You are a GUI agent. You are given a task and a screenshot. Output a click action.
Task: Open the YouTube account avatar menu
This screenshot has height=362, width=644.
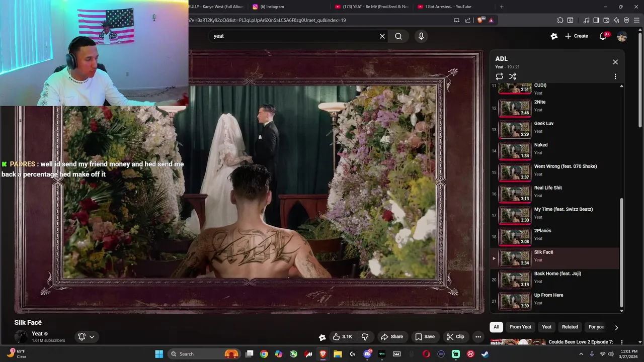click(x=622, y=36)
